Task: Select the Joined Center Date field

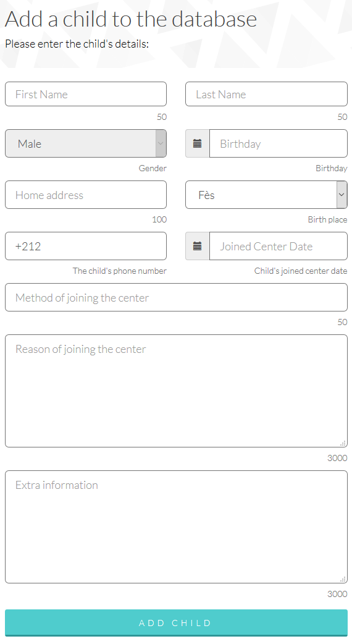Action: tap(278, 246)
